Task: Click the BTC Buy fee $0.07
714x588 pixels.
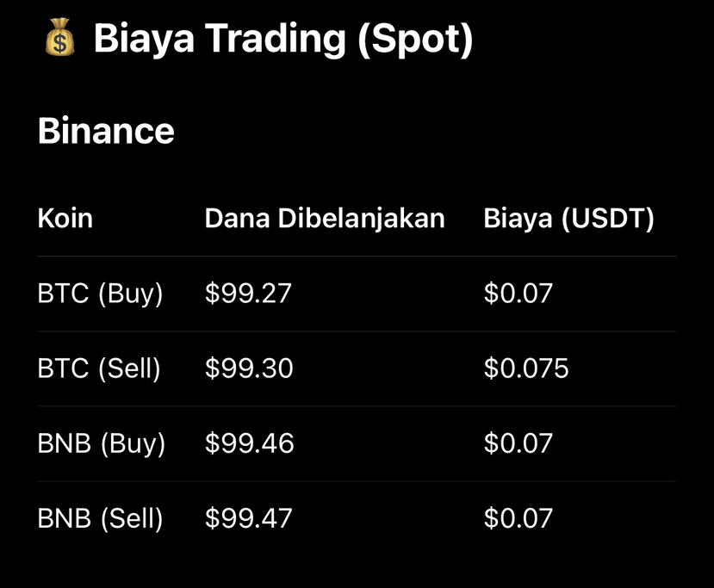Action: (x=518, y=293)
